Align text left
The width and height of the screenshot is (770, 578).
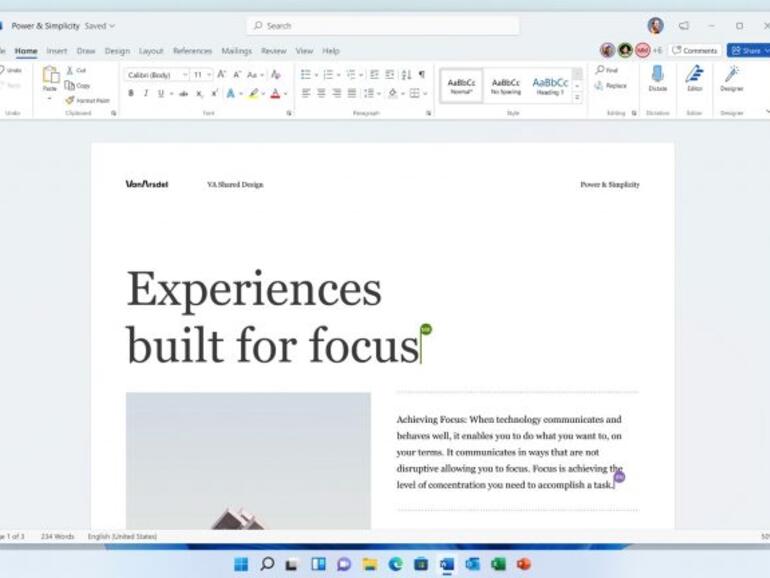click(x=305, y=93)
